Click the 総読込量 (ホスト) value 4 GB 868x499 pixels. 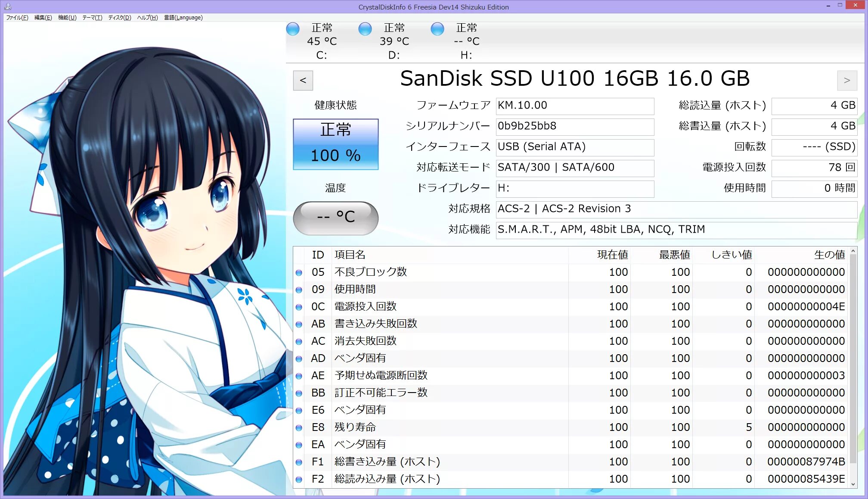click(814, 106)
